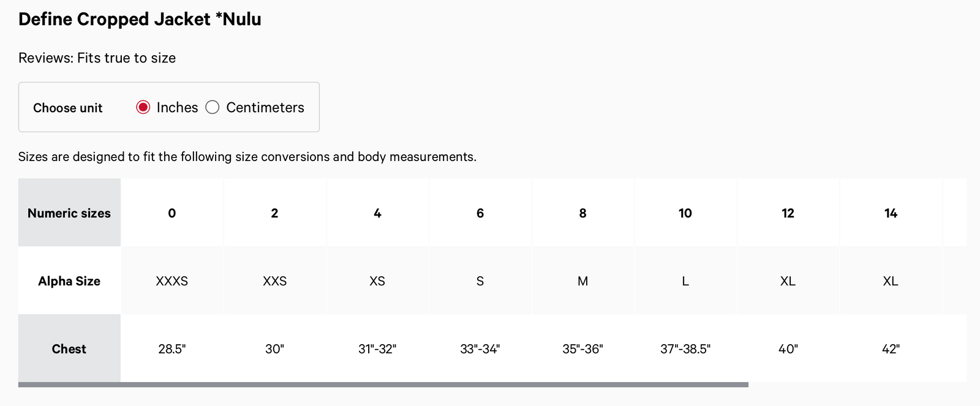Select numeric size 8 column header
The width and height of the screenshot is (980, 406).
pyautogui.click(x=582, y=213)
